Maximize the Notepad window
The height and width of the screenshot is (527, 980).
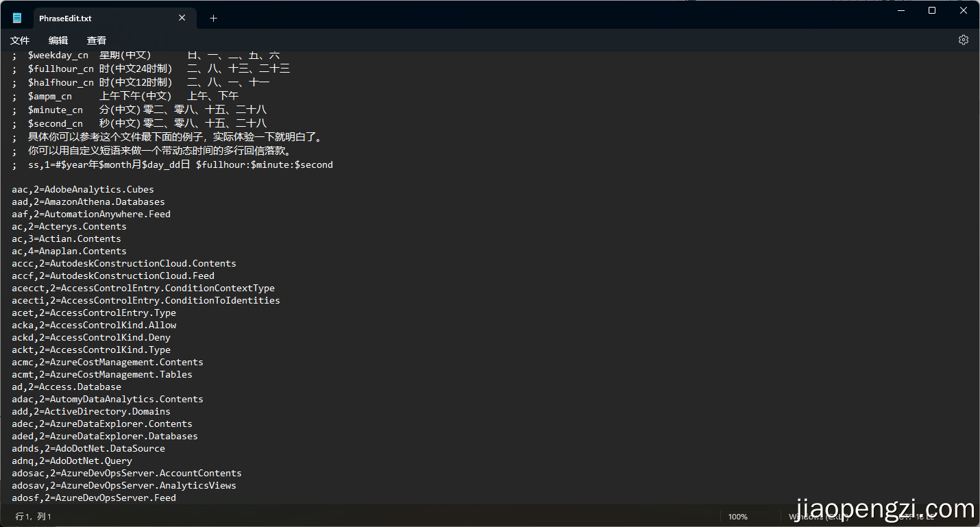pos(932,10)
